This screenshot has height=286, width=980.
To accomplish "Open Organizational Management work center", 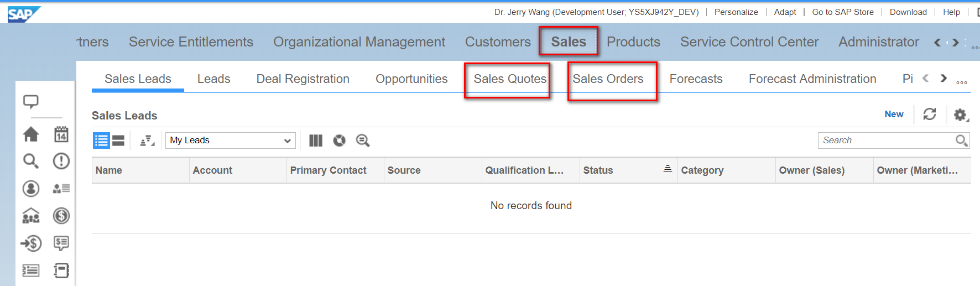I will tap(359, 41).
